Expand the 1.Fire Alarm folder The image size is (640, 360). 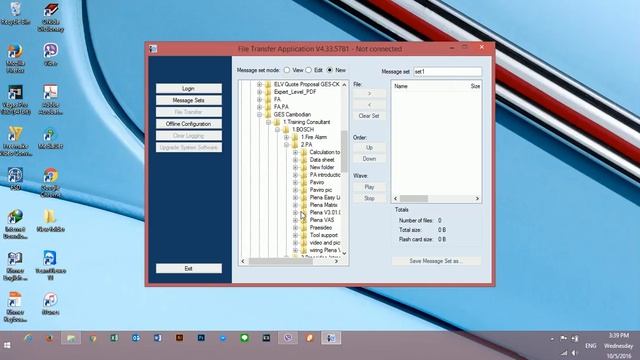coord(286,137)
